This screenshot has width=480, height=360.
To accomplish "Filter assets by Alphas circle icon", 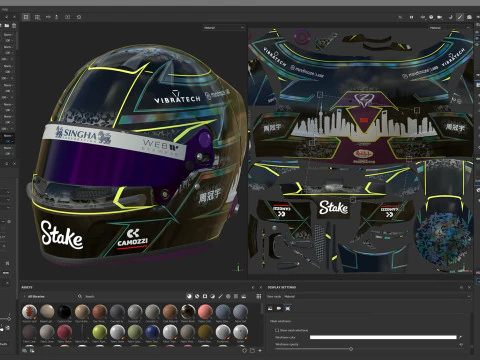I will (228, 296).
